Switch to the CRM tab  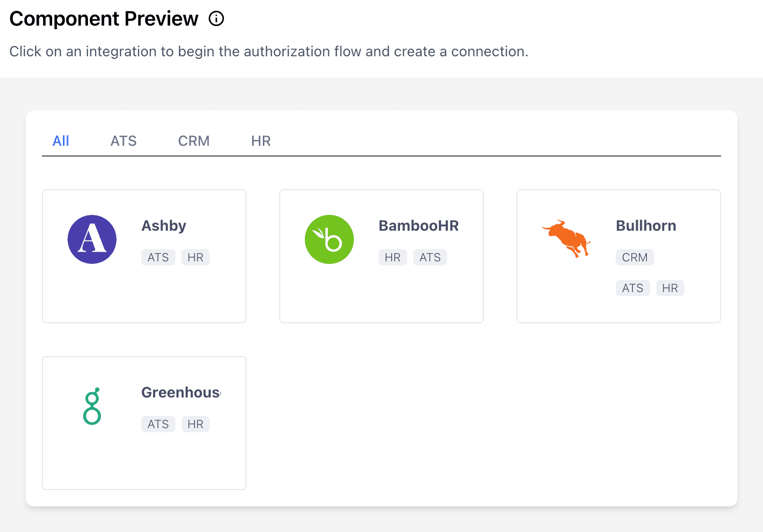(194, 141)
